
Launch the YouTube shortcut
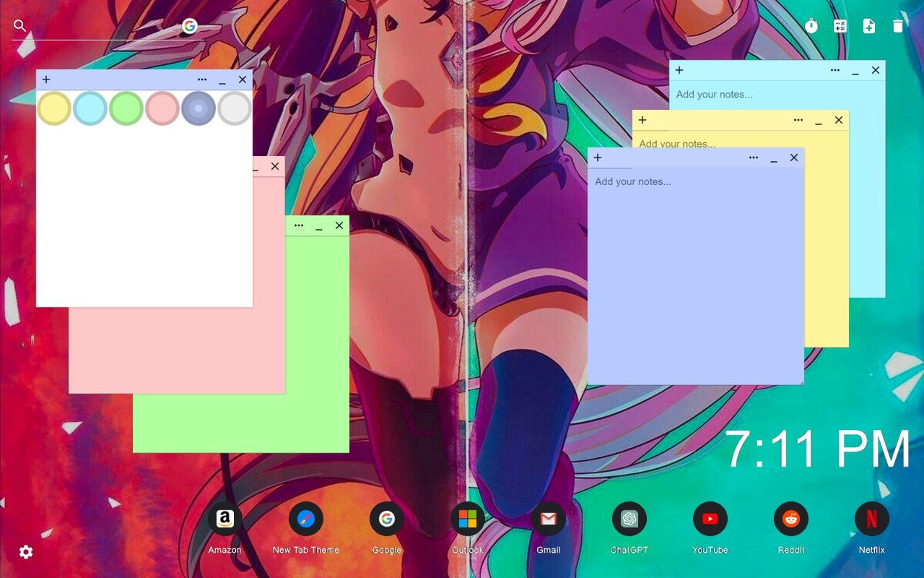[x=710, y=519]
